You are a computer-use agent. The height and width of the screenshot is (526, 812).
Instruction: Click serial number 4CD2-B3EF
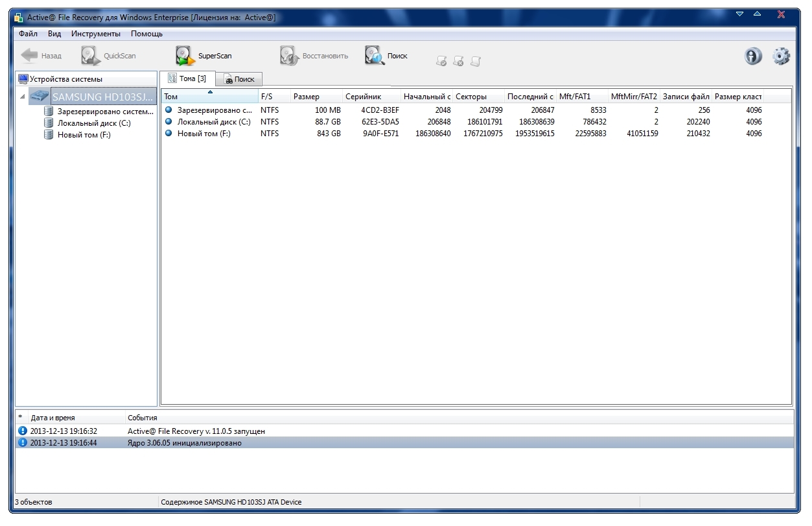point(380,110)
